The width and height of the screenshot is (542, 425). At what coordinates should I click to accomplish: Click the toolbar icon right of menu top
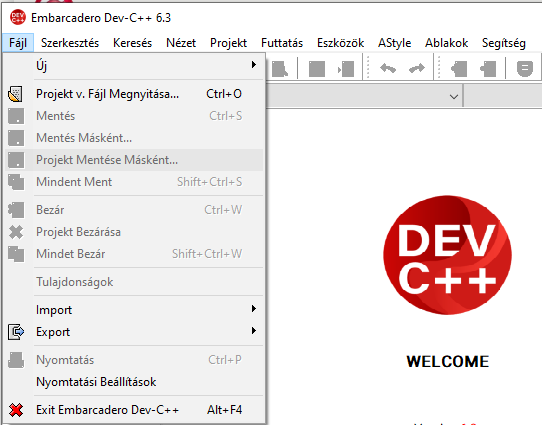click(280, 68)
